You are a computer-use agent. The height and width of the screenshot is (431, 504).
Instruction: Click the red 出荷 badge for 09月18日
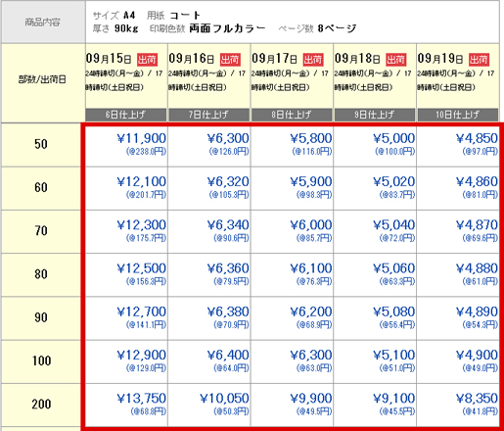pyautogui.click(x=396, y=60)
